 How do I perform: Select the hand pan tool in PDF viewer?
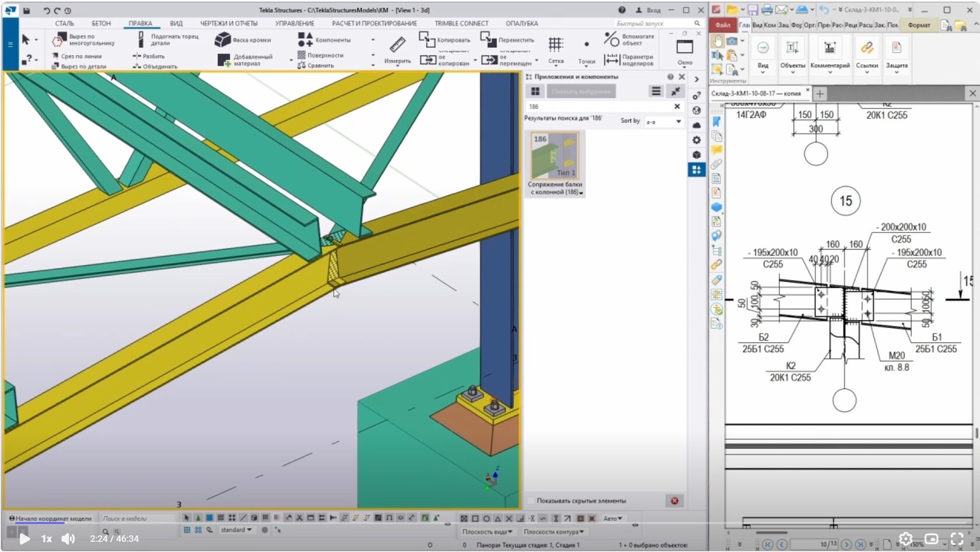tap(717, 41)
